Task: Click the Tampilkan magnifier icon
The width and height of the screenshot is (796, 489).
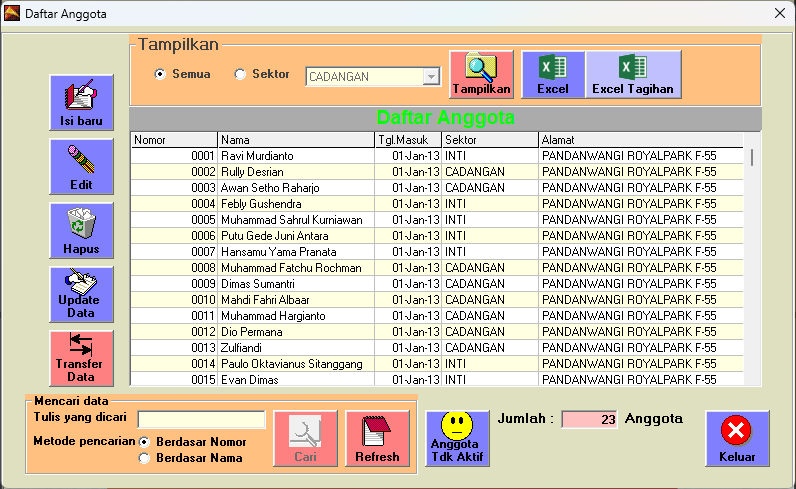Action: tap(481, 74)
